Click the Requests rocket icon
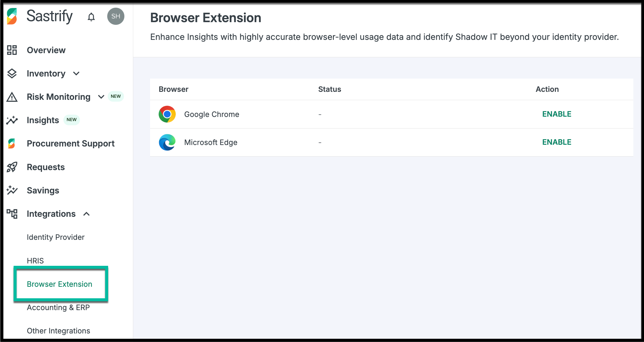Image resolution: width=644 pixels, height=342 pixels. point(12,167)
